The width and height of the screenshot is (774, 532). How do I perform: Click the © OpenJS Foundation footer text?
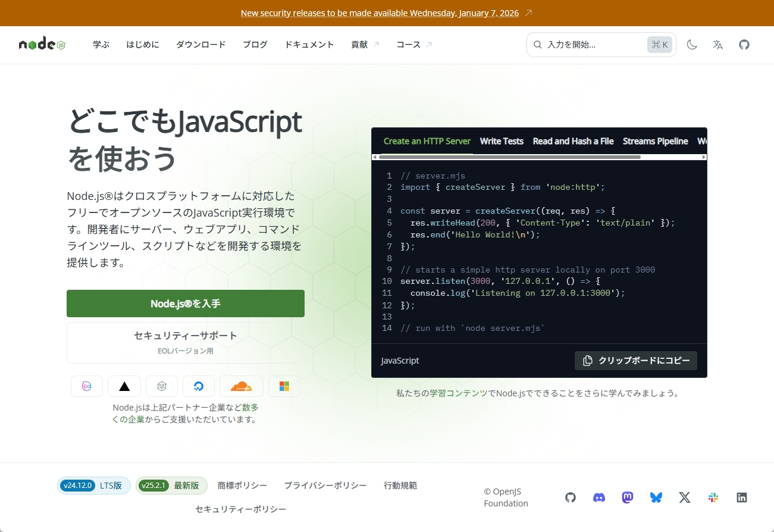[506, 497]
